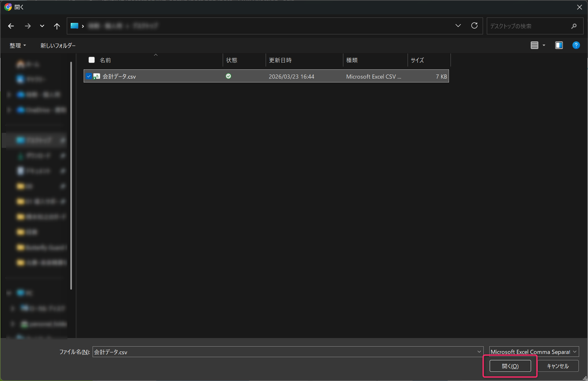The height and width of the screenshot is (381, 588).
Task: Click the view layout list icon
Action: [x=534, y=46]
